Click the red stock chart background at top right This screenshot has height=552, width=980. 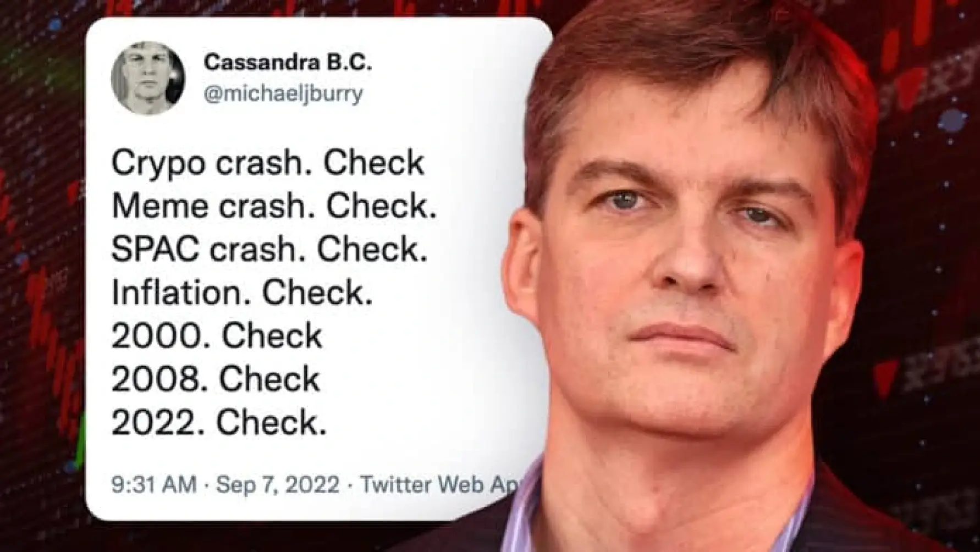[929, 82]
